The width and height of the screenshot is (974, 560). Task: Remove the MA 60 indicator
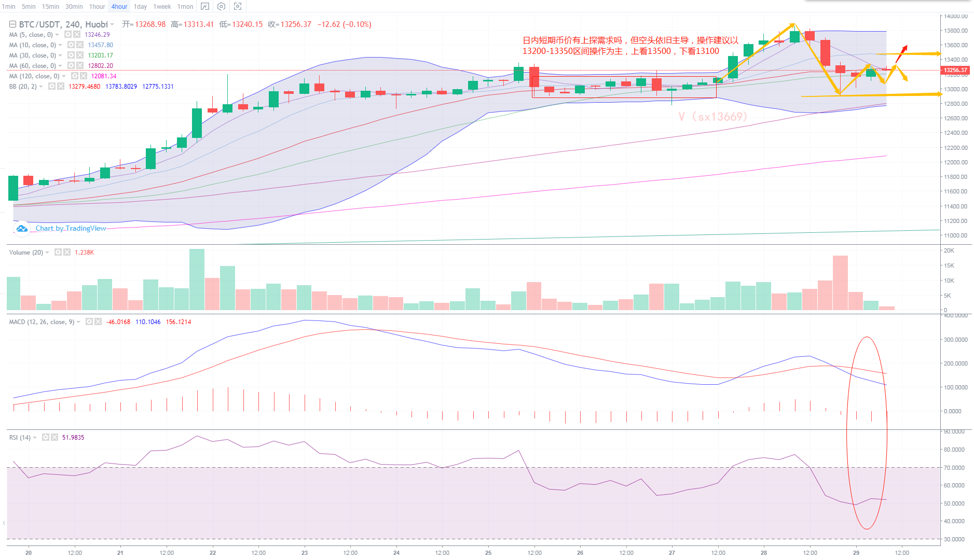click(80, 66)
